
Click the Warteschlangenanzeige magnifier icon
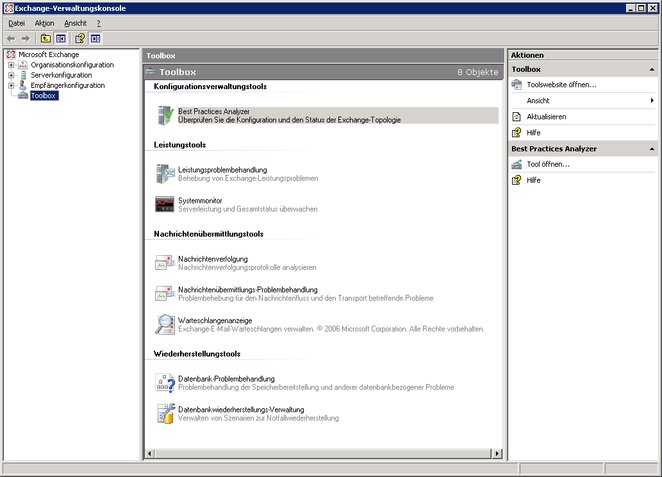(165, 324)
